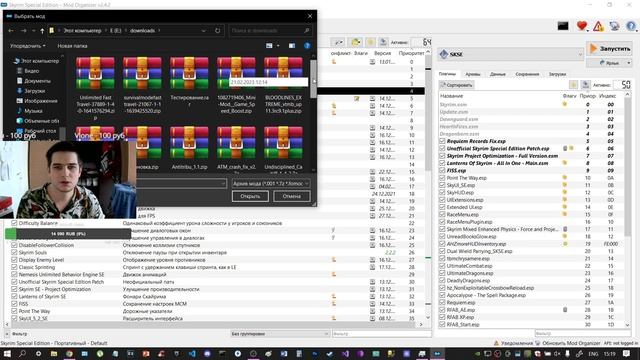Image resolution: width=640 pixels, height=360 pixels.
Task: Switch to the Загрузки tab
Action: (557, 74)
